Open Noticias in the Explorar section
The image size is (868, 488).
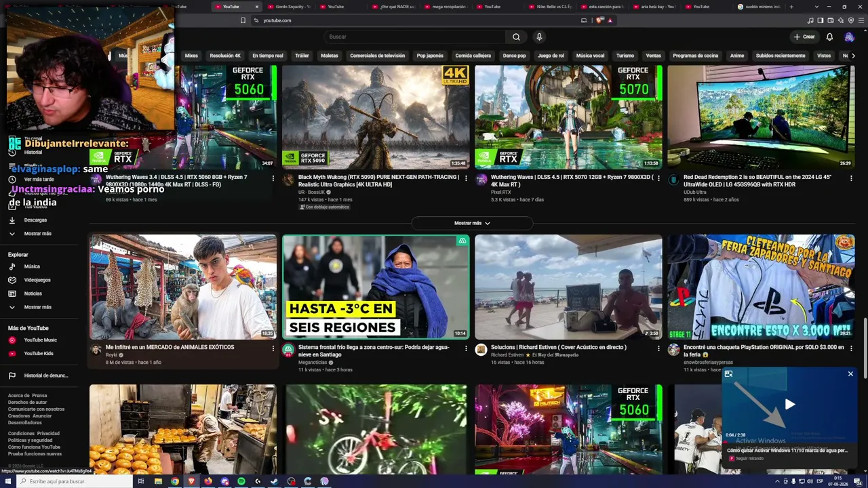tap(33, 293)
